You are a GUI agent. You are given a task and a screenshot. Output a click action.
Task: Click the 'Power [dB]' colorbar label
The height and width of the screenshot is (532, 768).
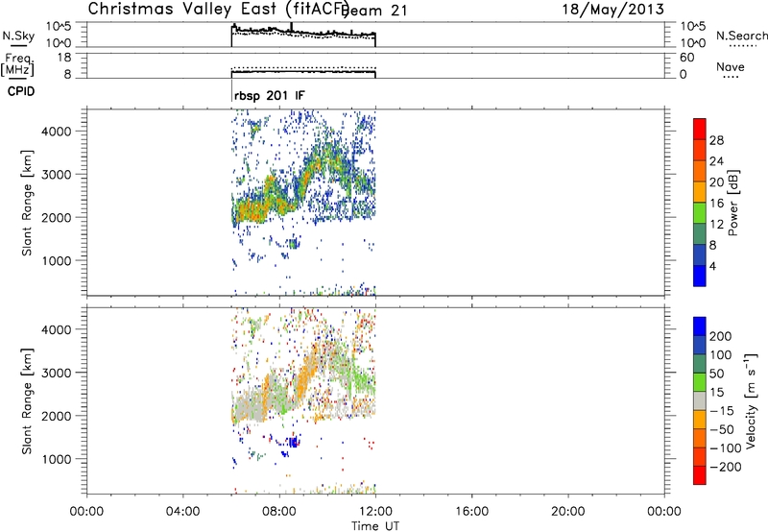point(733,203)
